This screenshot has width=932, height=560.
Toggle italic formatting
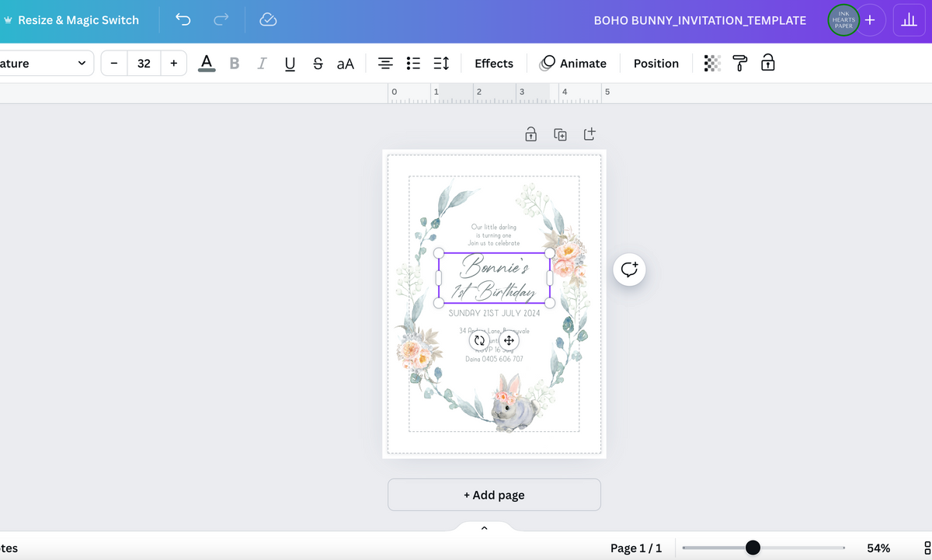pyautogui.click(x=262, y=63)
